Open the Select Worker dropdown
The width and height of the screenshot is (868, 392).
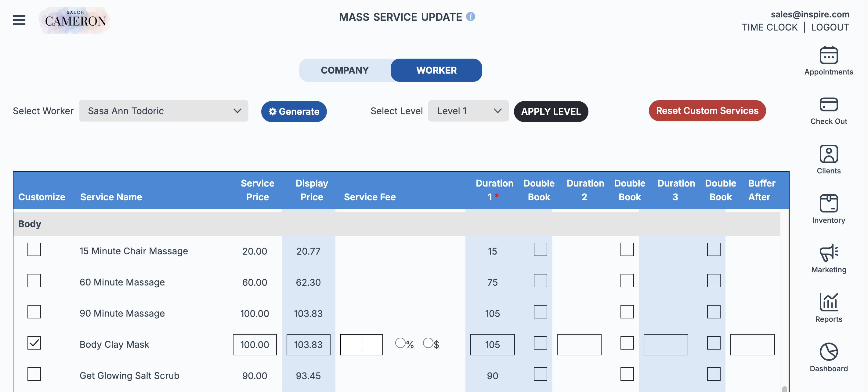click(163, 111)
